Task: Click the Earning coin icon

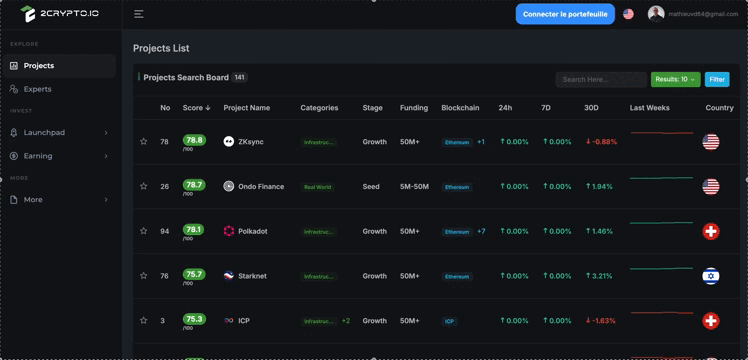Action: point(14,156)
